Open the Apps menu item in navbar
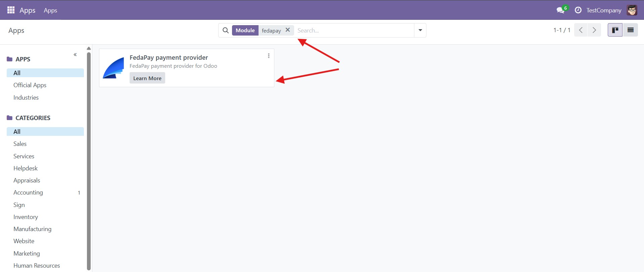The height and width of the screenshot is (272, 644). click(50, 10)
